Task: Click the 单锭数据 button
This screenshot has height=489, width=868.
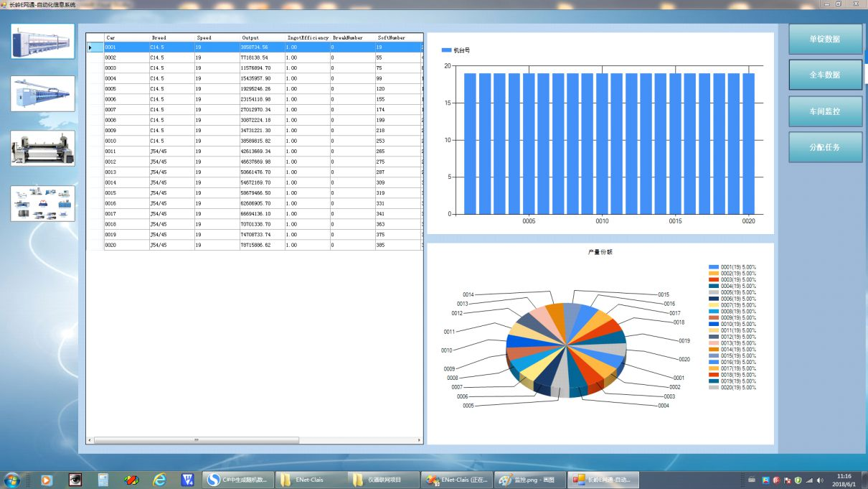Action: tap(825, 39)
